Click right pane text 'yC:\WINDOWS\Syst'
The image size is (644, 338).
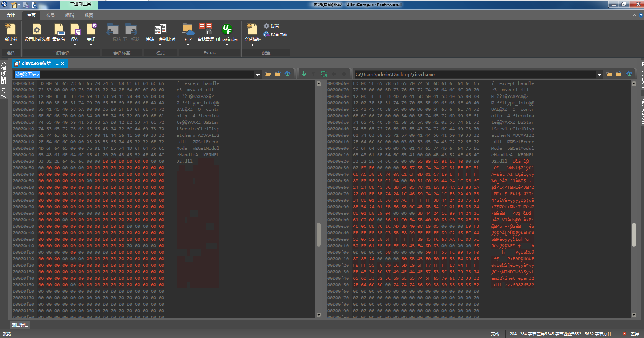(x=512, y=272)
